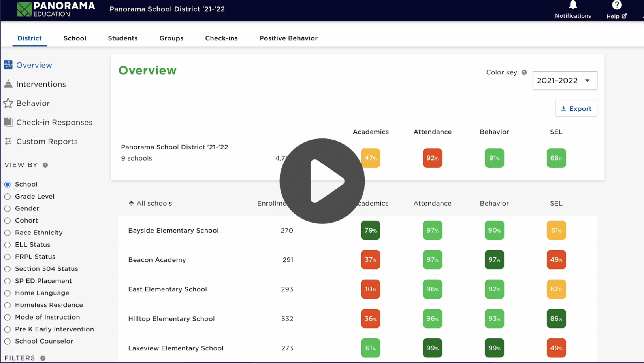Choose the FRPL Status radio button
The width and height of the screenshot is (644, 363).
coord(8,257)
